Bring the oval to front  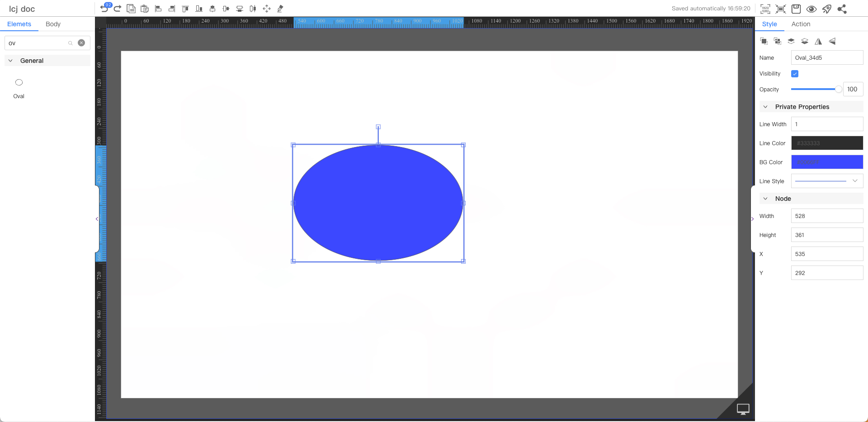764,41
